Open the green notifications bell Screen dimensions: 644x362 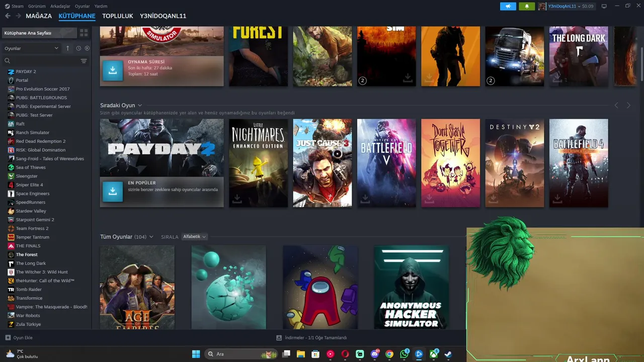pyautogui.click(x=527, y=6)
